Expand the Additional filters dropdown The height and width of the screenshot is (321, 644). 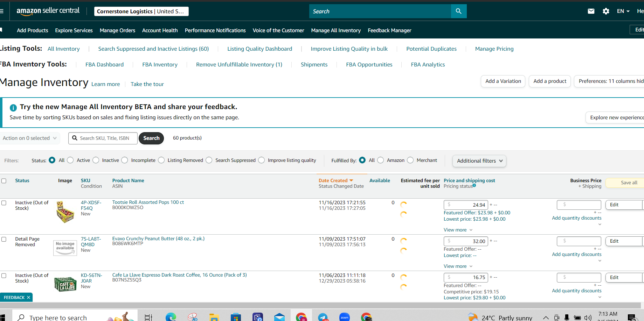(x=479, y=161)
